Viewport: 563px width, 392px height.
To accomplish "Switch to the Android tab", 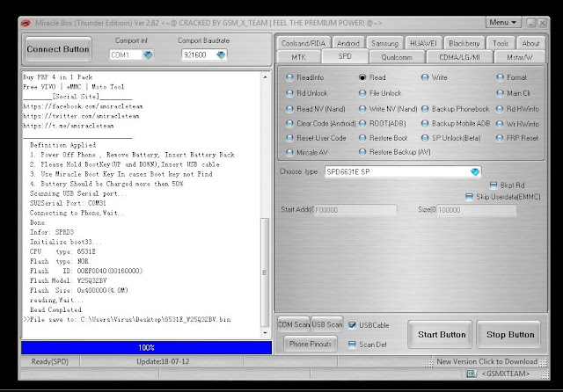I will click(348, 43).
